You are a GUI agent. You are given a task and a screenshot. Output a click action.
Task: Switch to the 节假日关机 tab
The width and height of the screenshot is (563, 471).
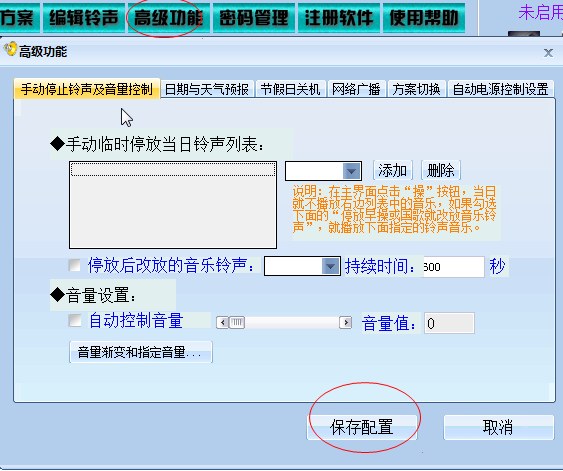(x=290, y=89)
